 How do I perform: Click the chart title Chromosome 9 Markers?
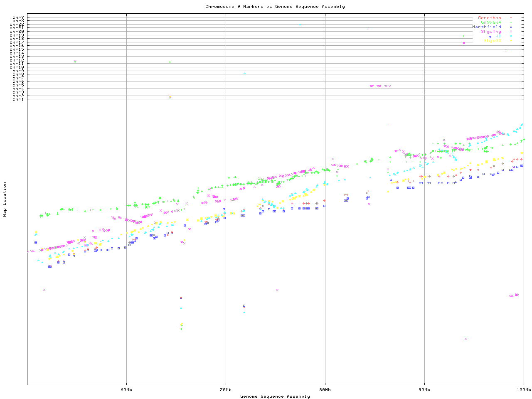[x=275, y=7]
